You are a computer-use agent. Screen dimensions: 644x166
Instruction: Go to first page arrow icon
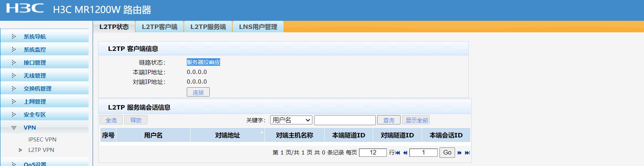[x=398, y=153]
